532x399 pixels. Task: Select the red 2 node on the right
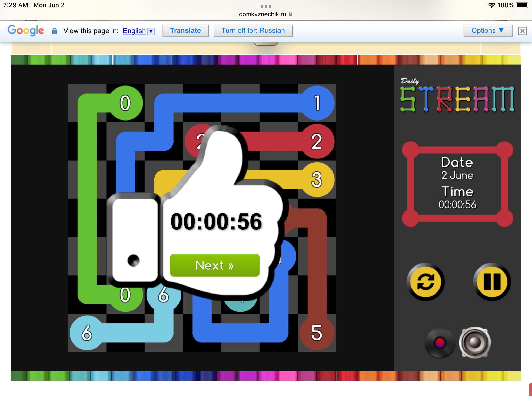[x=317, y=141]
